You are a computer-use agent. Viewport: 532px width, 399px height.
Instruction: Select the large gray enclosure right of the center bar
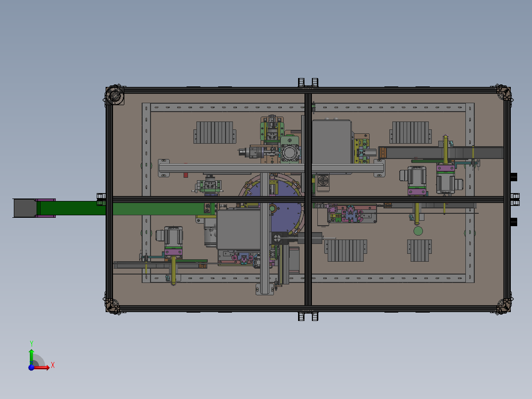click(x=332, y=143)
